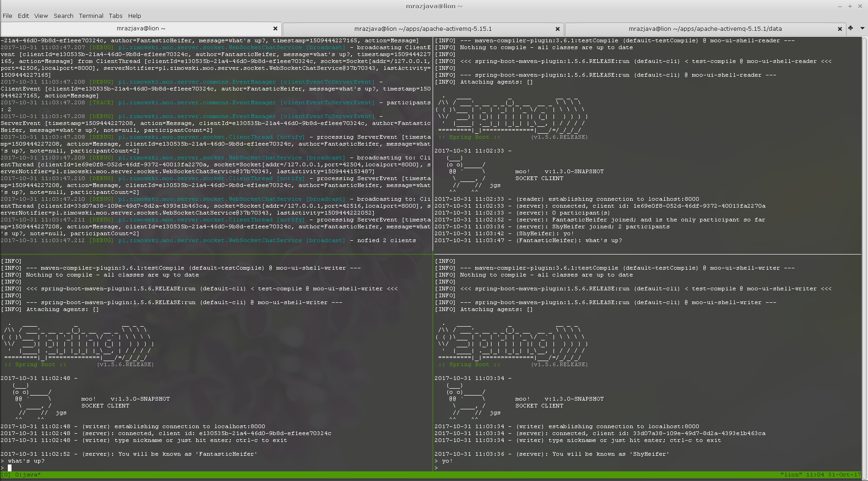Close the 'mrazjava@lion ~' tab
This screenshot has width=868, height=481.
[x=275, y=28]
